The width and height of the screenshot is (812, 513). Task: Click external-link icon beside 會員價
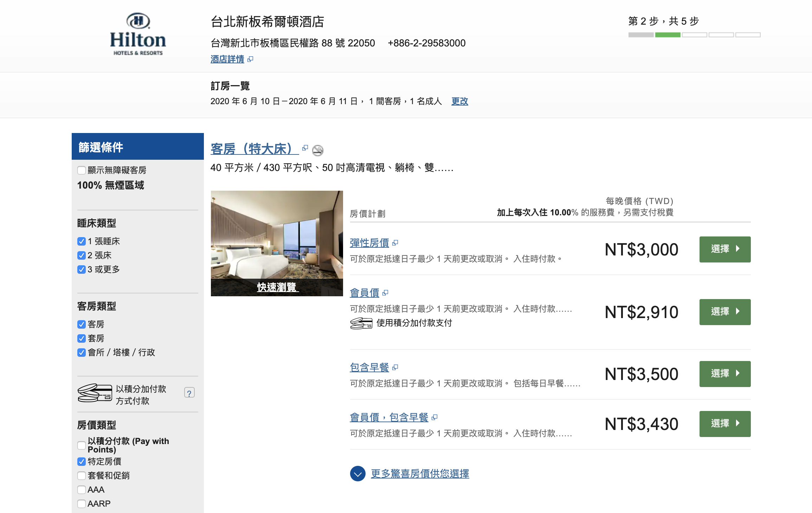coord(385,293)
